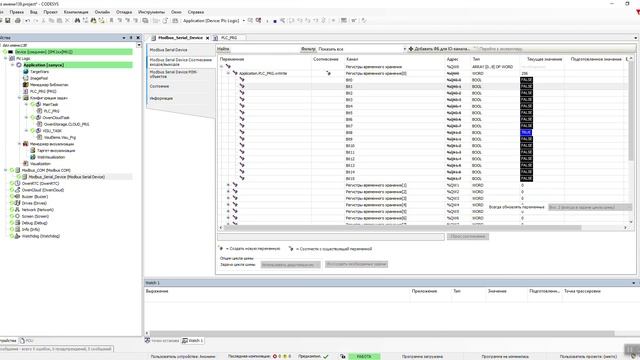
Task: Select Network (Network) node
Action: pyautogui.click(x=38, y=209)
